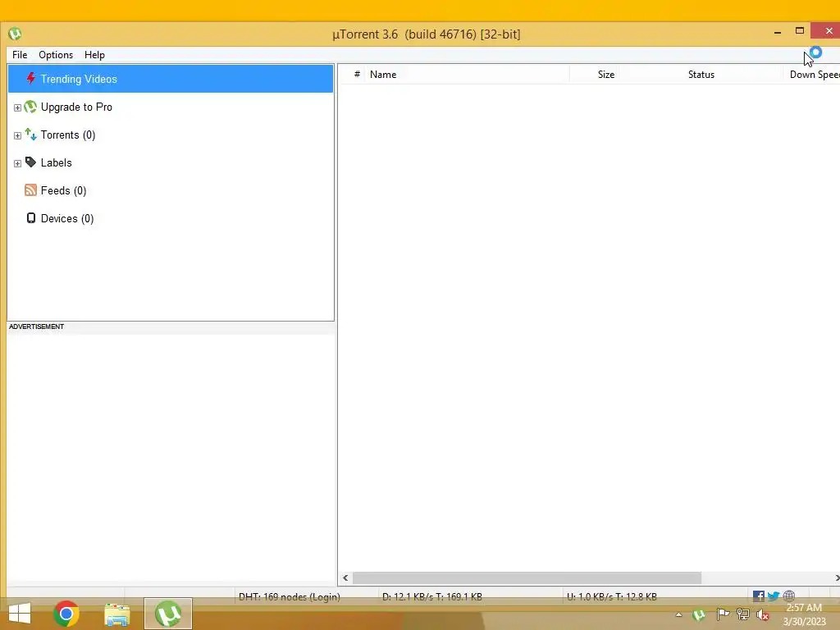Click the download speed status entry
This screenshot has width=840, height=630.
[x=431, y=596]
